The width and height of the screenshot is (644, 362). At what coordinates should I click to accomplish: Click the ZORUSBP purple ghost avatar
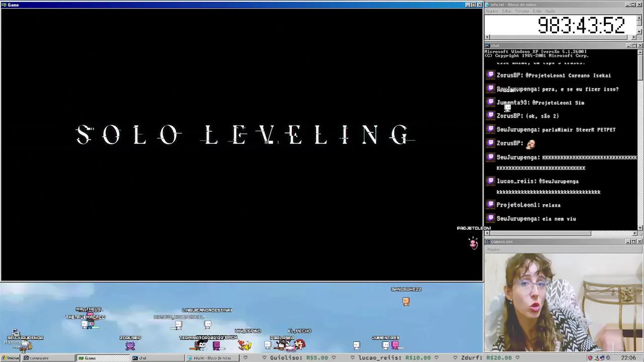tap(130, 346)
